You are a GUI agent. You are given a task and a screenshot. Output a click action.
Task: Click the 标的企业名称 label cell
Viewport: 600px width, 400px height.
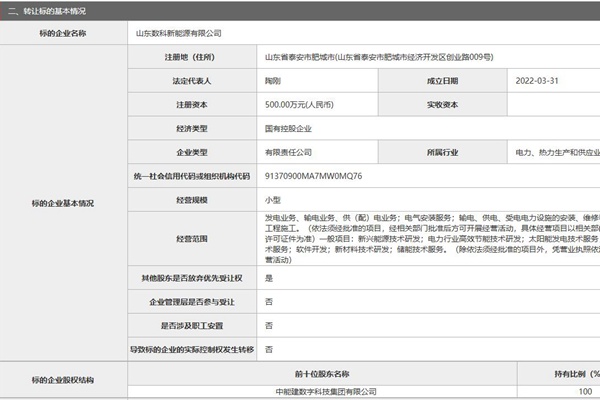pos(63,33)
